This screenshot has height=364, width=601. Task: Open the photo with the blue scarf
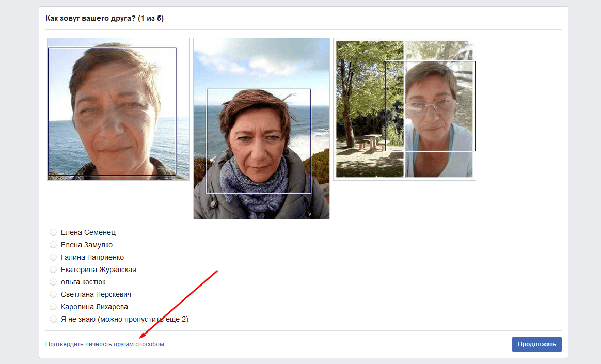point(261,129)
